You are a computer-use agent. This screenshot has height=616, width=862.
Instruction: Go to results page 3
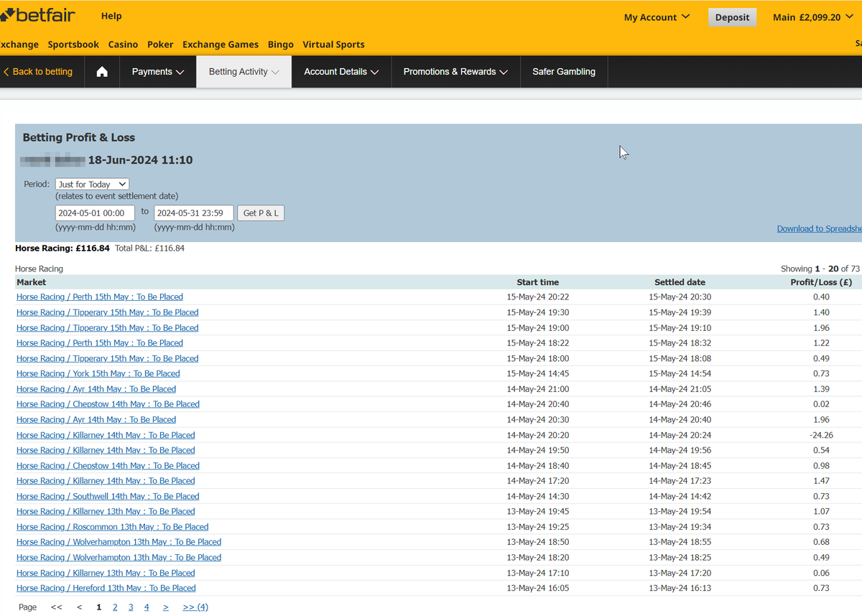click(x=131, y=607)
